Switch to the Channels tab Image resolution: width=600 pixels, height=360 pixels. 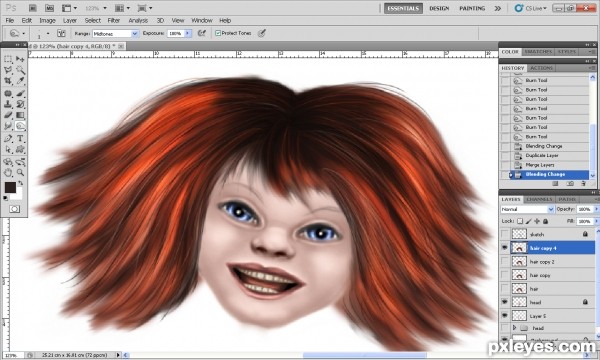coord(539,199)
